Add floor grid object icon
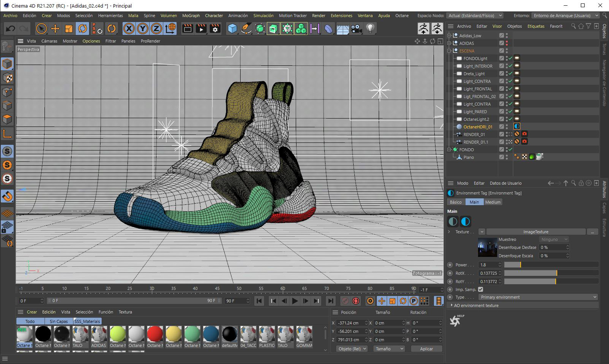Screen dimensions: 609x364 [x=342, y=29]
